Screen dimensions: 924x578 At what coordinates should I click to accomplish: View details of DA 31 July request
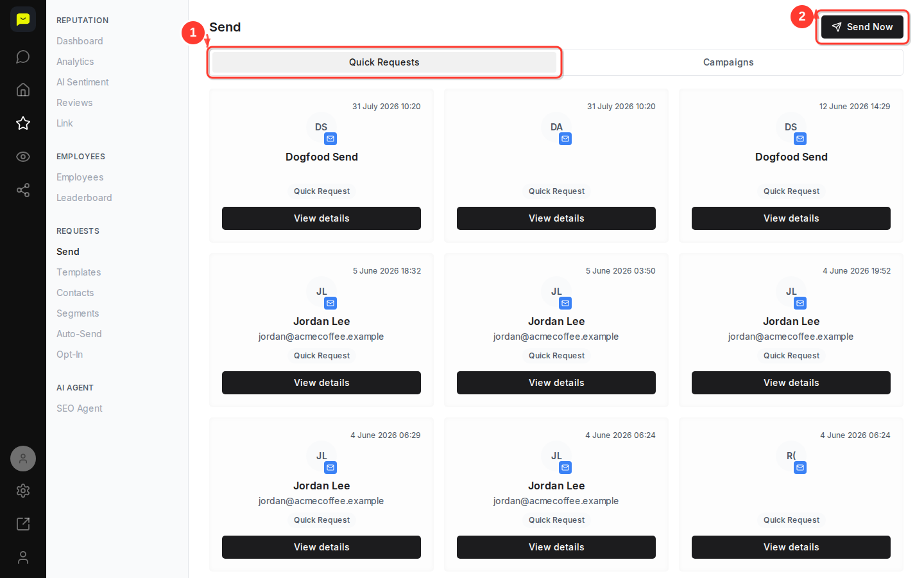click(x=556, y=218)
